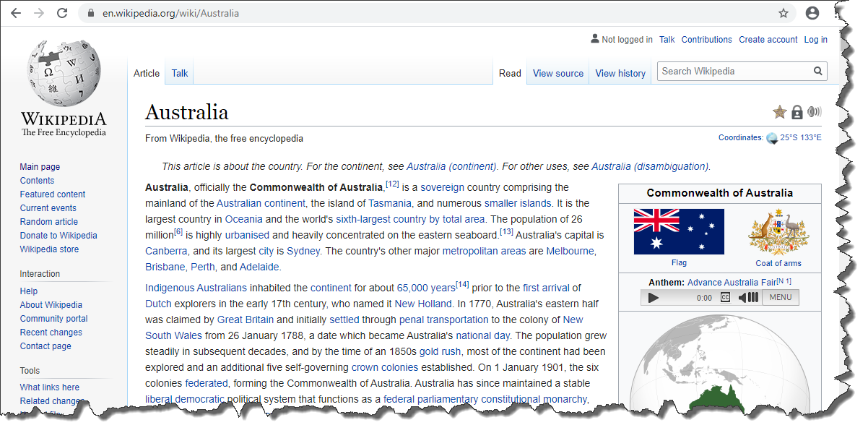The height and width of the screenshot is (433, 868).
Task: Click the Log in link
Action: point(815,40)
